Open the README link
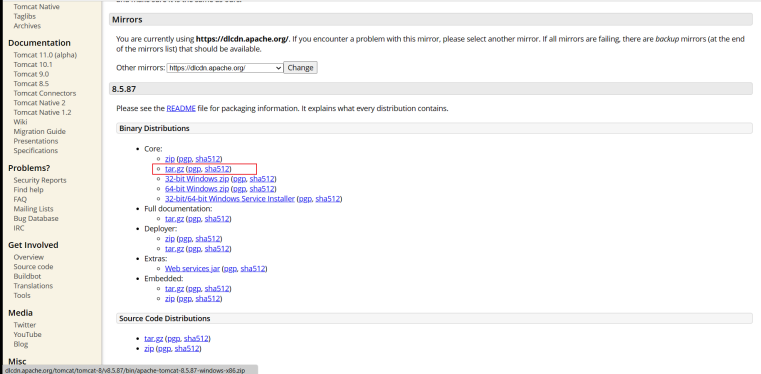The width and height of the screenshot is (761, 374). pyautogui.click(x=181, y=109)
